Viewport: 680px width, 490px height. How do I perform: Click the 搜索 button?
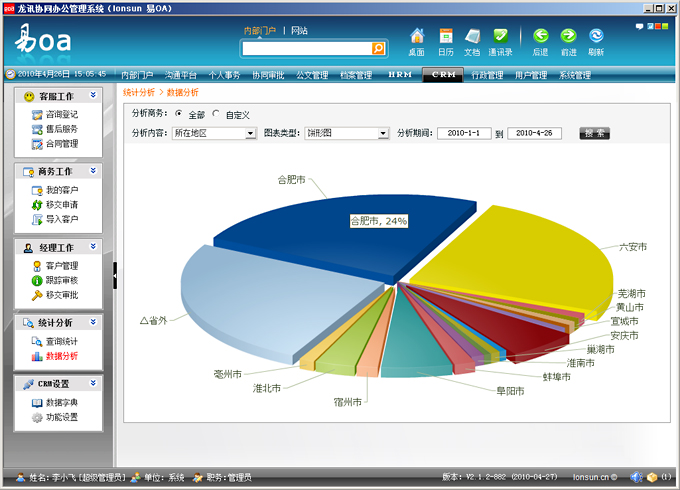click(x=595, y=133)
